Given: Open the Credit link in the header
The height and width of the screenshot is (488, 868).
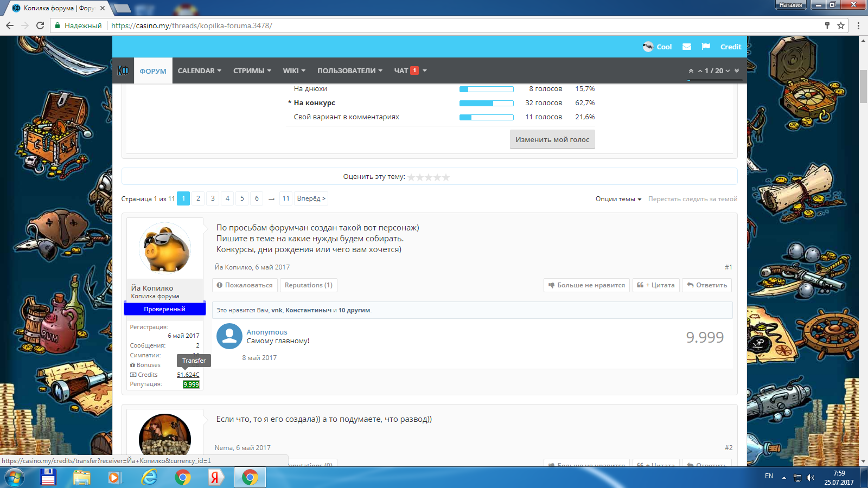Looking at the screenshot, I should [x=731, y=47].
